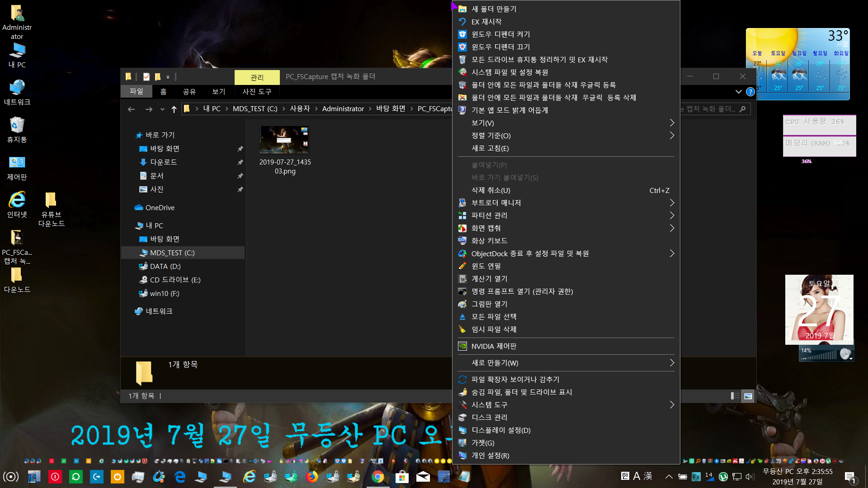
Task: Open OneDrive in the navigation pane
Action: point(155,208)
